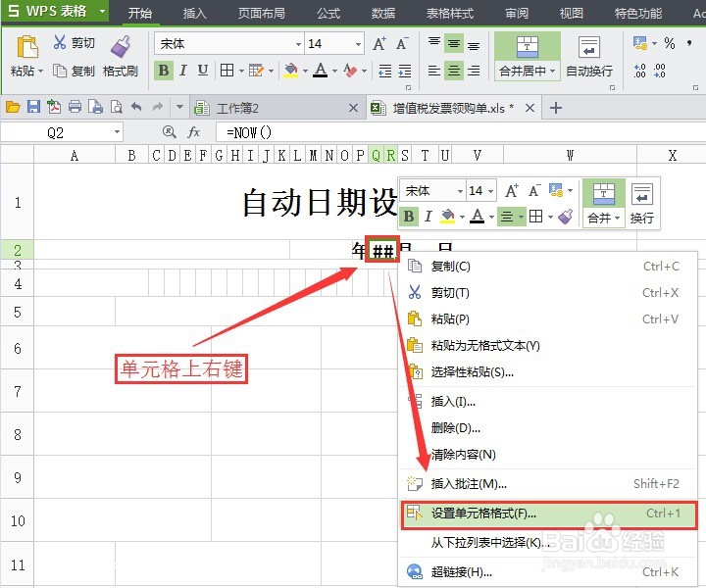Open the ribbon font name dropdown
Viewport: 706px width, 588px height.
pos(298,44)
